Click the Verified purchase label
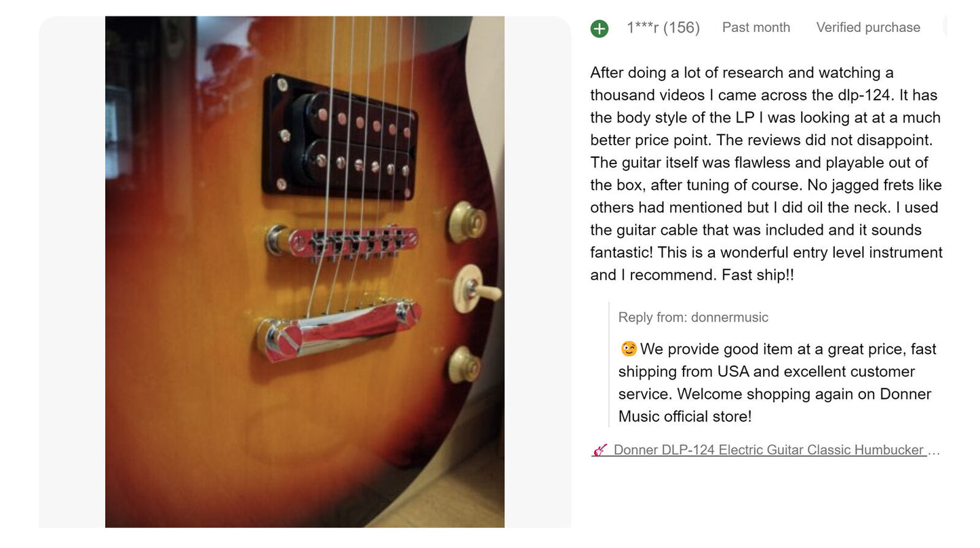 click(868, 28)
